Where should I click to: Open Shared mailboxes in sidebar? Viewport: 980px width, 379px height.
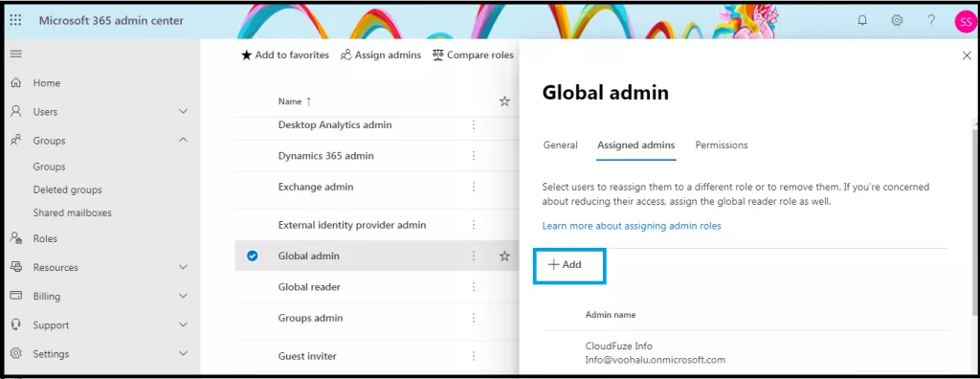[72, 212]
